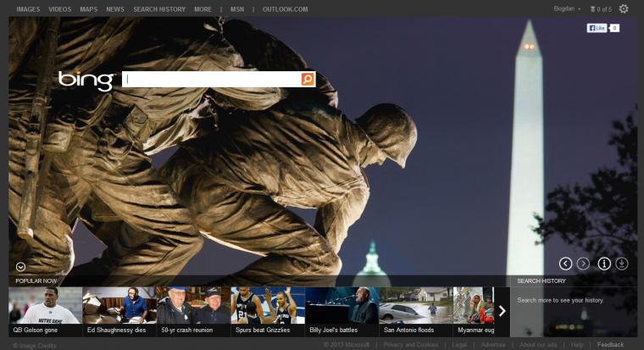Go to IMAGES search
Screen dimensions: 644x350
coord(28,9)
